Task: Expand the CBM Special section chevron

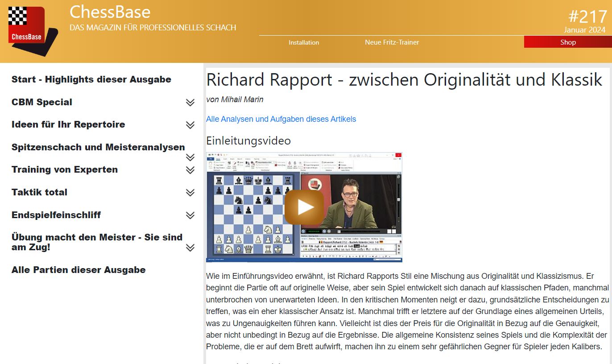Action: click(x=190, y=103)
